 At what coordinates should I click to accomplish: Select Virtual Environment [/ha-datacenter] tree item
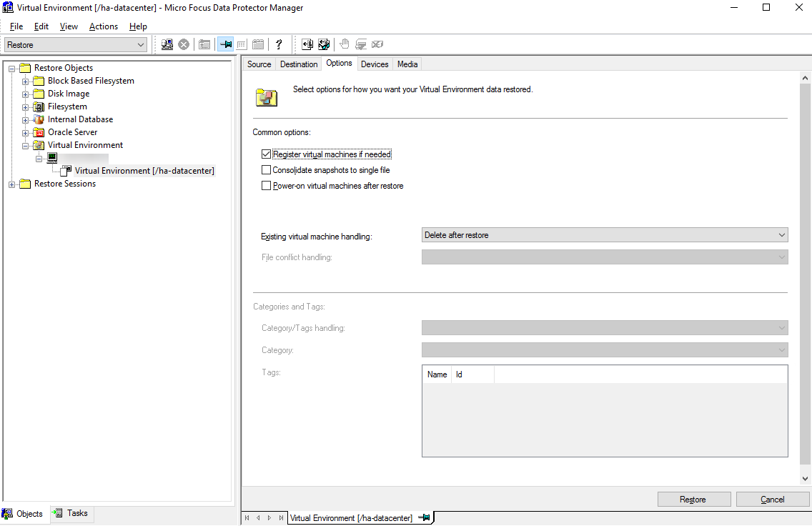pyautogui.click(x=144, y=171)
